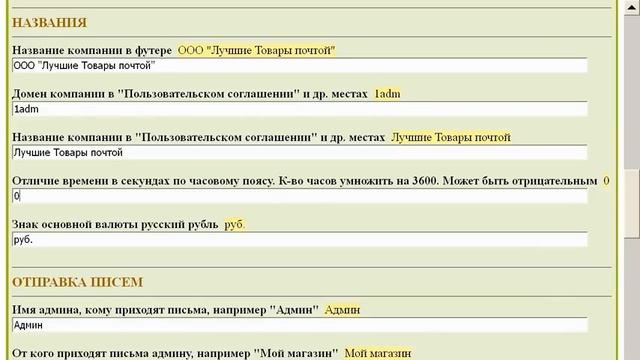Screen dimensions: 640x360
Task: Focus the company domain field containing 1adm
Action: pyautogui.click(x=300, y=109)
